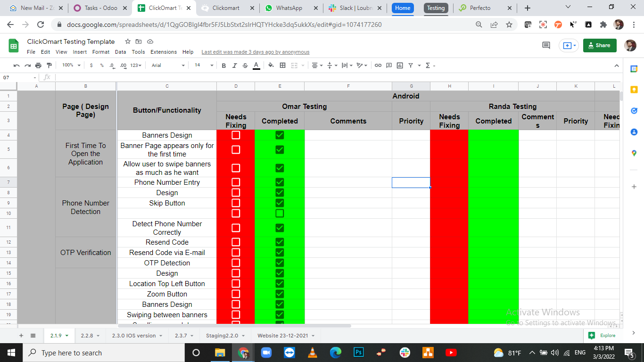Check Needs Fixing box for Banners Design
The height and width of the screenshot is (362, 644).
236,135
